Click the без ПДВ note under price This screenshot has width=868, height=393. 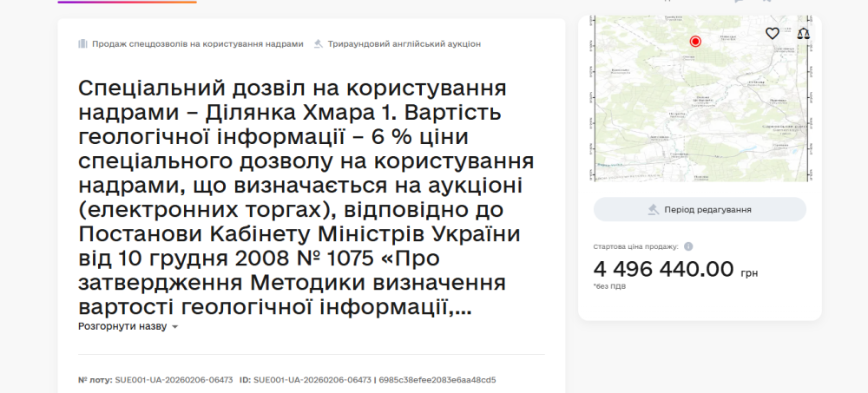coord(609,286)
